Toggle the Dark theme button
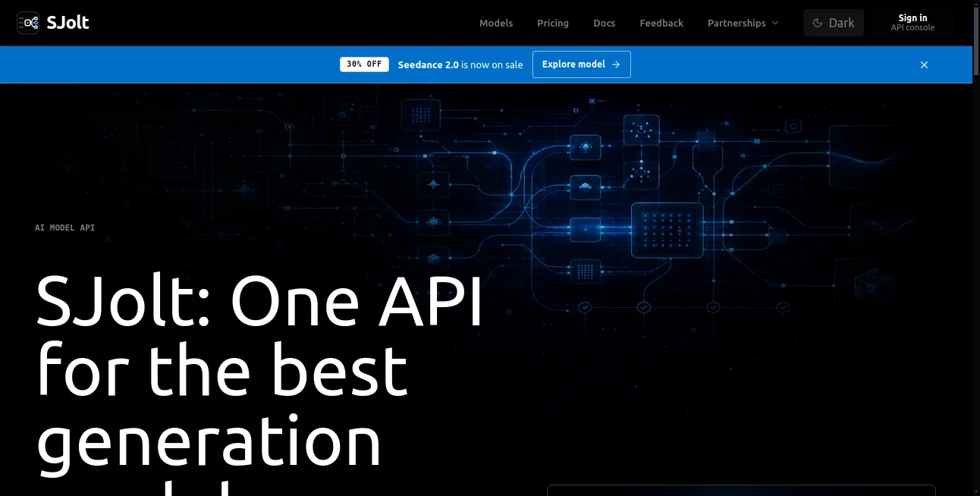 834,23
